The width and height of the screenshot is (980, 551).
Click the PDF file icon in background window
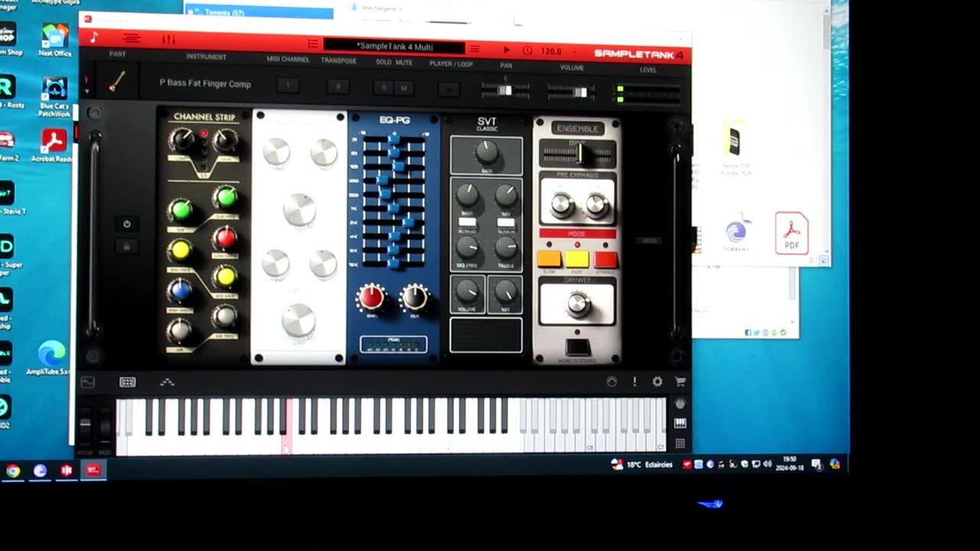pos(792,233)
